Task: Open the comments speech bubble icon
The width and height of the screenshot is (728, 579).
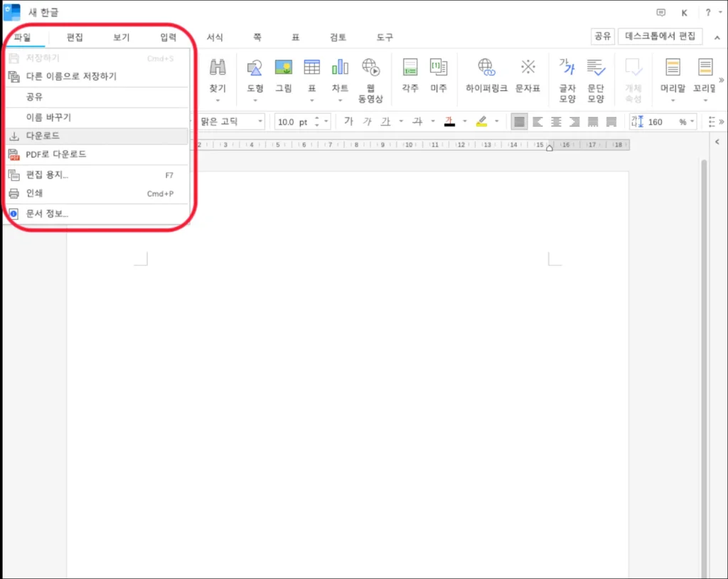Action: tap(660, 13)
